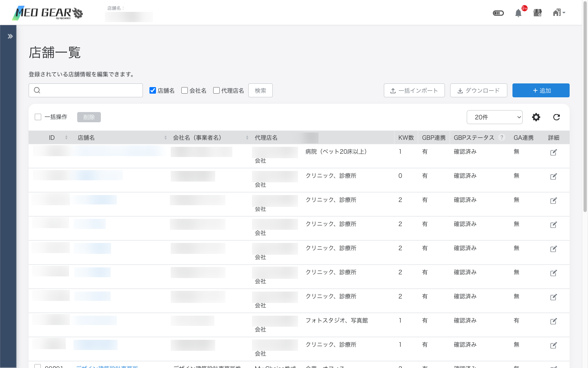Click the 検索 button
This screenshot has height=368, width=588.
261,90
